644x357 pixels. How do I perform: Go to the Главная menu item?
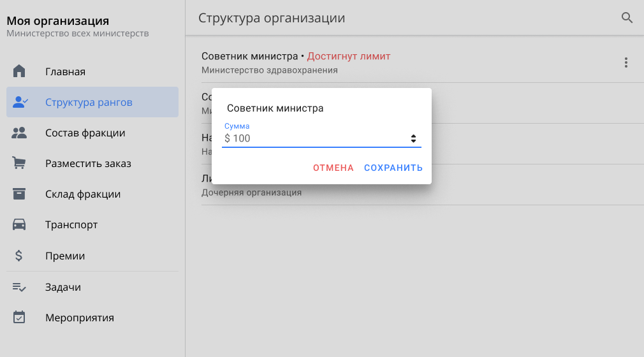[x=65, y=71]
